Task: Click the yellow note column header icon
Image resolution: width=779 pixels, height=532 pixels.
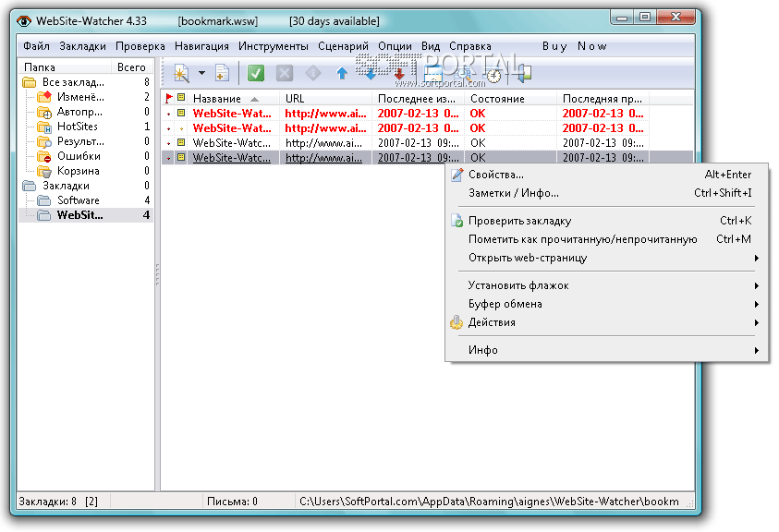Action: 181,98
